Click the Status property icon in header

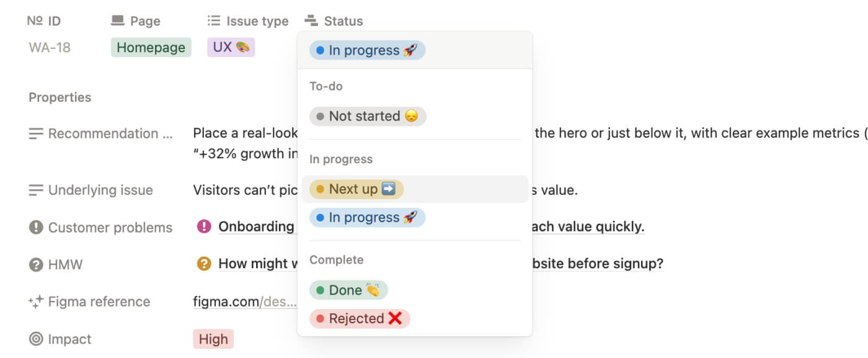(x=311, y=20)
